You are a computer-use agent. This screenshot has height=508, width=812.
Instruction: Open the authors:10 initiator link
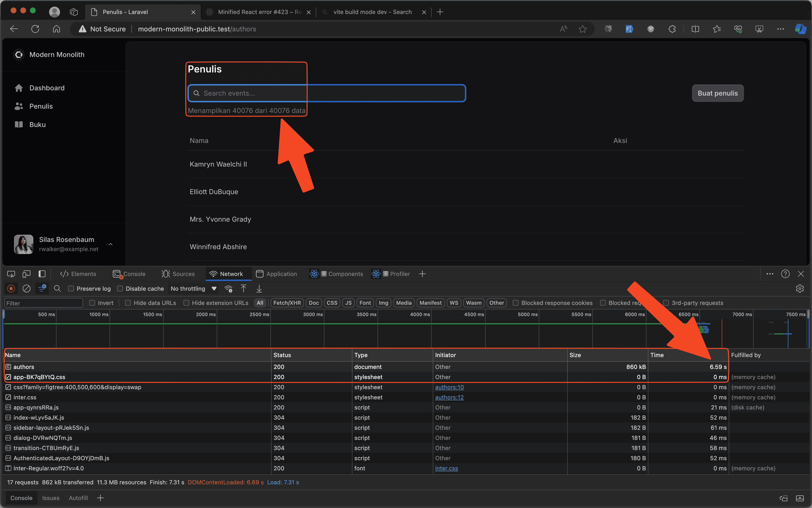[x=449, y=387]
